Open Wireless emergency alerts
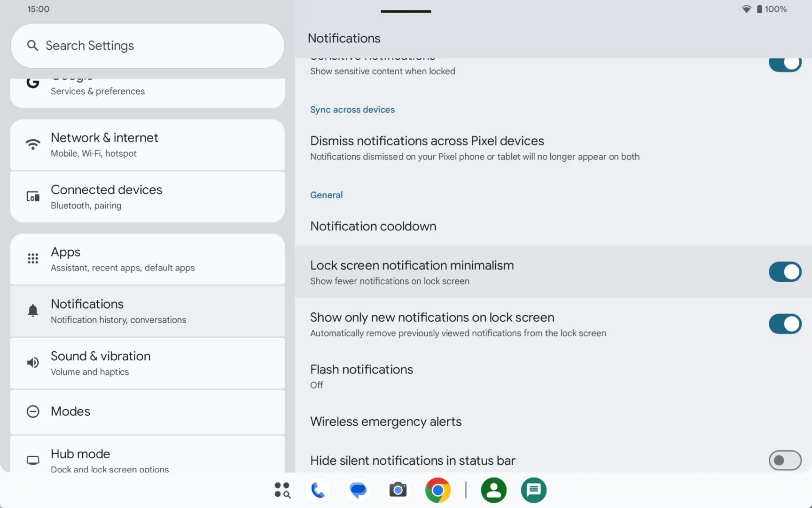Screen dimensions: 812x508 pyautogui.click(x=386, y=421)
